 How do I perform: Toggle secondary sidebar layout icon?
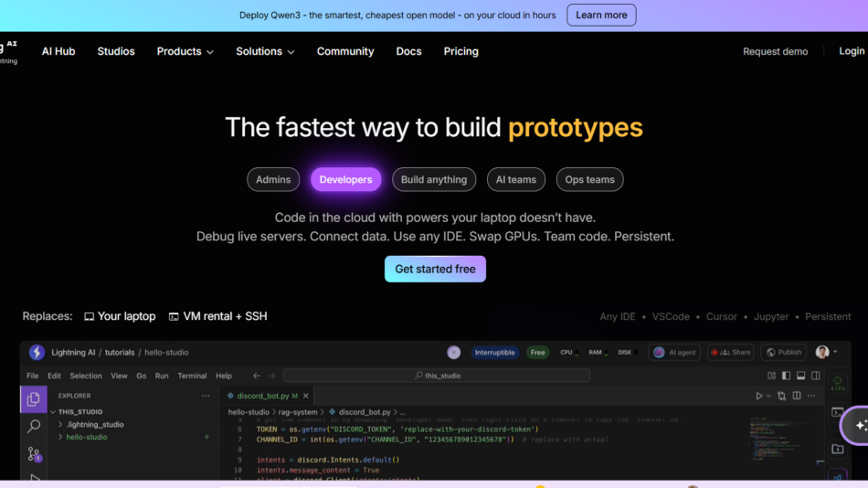[816, 376]
